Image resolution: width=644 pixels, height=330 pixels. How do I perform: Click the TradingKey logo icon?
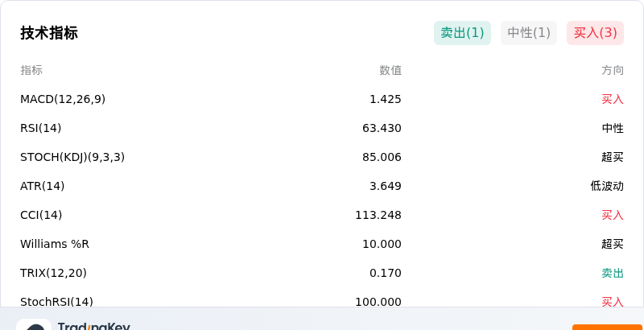34,324
